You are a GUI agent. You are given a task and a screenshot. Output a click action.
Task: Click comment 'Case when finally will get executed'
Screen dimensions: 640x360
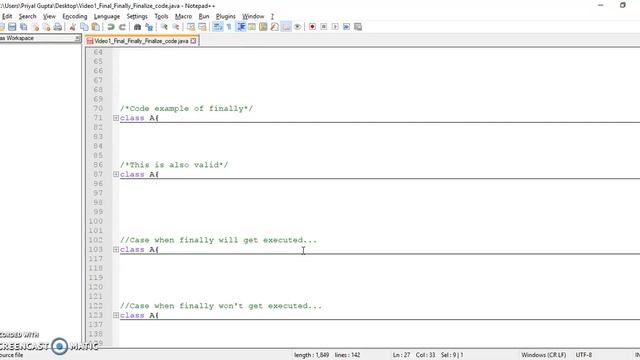(x=218, y=240)
